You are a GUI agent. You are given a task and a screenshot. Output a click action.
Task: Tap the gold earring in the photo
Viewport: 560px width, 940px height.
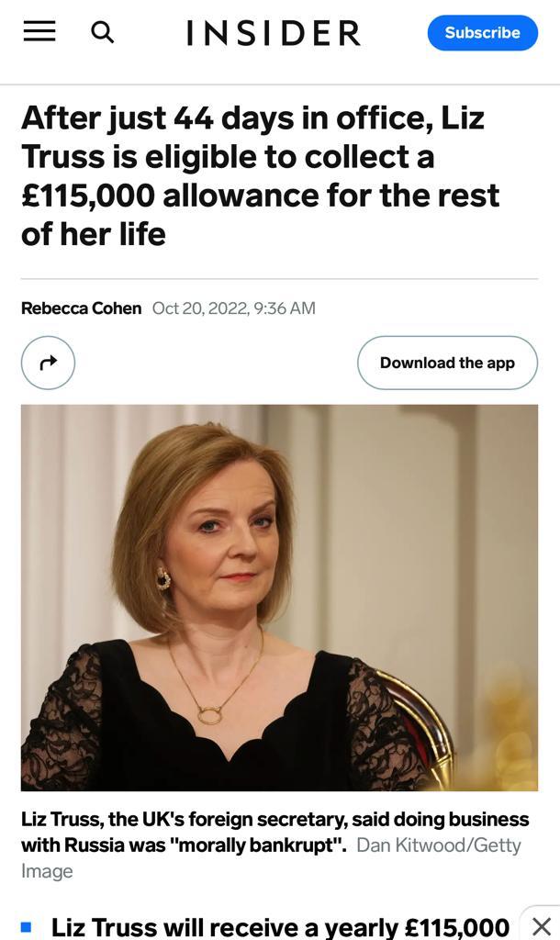[x=163, y=578]
